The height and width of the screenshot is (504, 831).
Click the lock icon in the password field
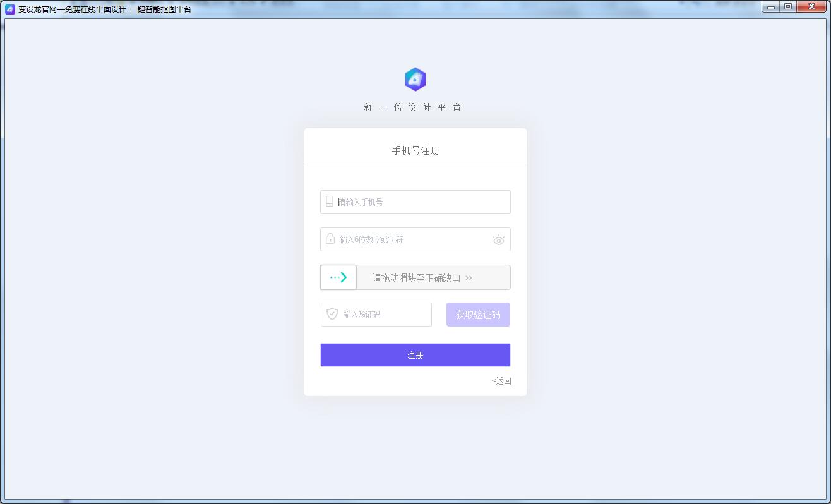pyautogui.click(x=330, y=239)
